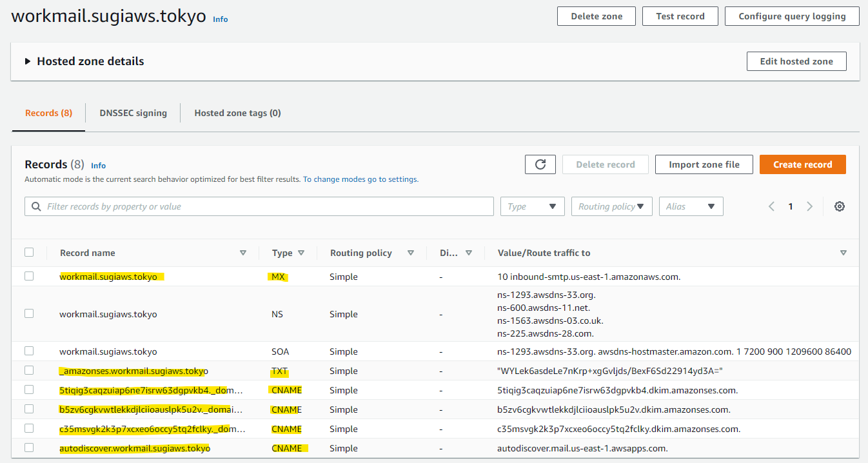Screen dimensions: 868x463
Task: Click autodiscover.workmail.sugiaws.tokyo record name
Action: tap(135, 448)
